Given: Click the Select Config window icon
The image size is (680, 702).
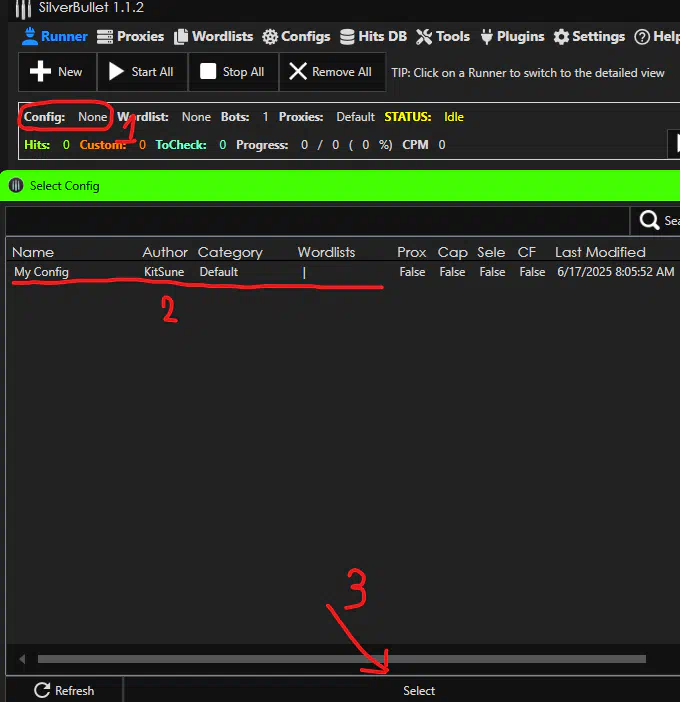Looking at the screenshot, I should (16, 185).
